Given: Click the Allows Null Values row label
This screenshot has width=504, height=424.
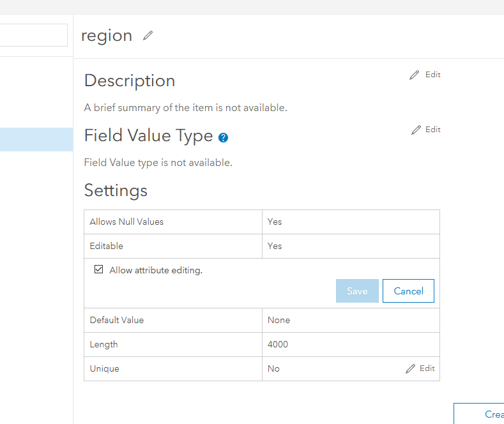Looking at the screenshot, I should [x=126, y=222].
